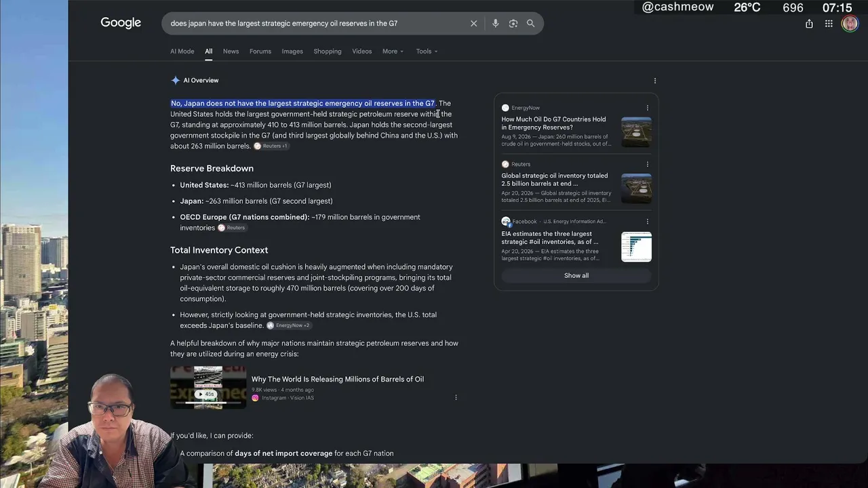Viewport: 868px width, 488px height.
Task: Switch to the Images tab
Action: (x=292, y=52)
